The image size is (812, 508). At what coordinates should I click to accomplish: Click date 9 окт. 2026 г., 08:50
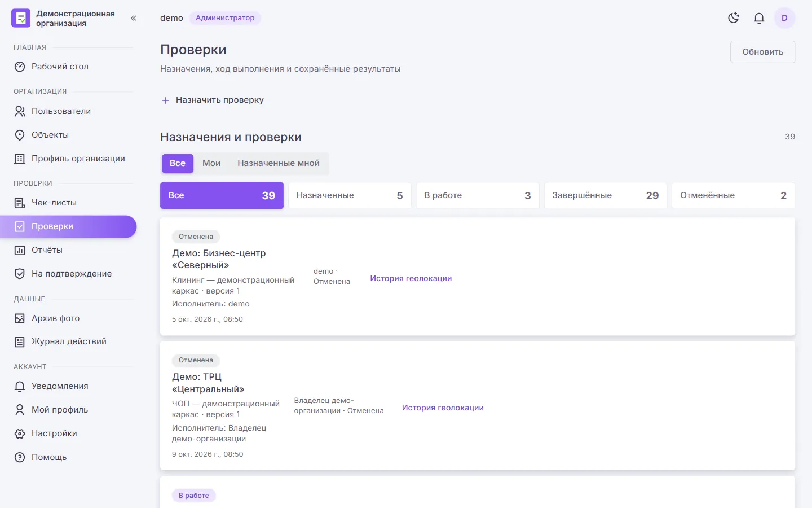point(208,454)
